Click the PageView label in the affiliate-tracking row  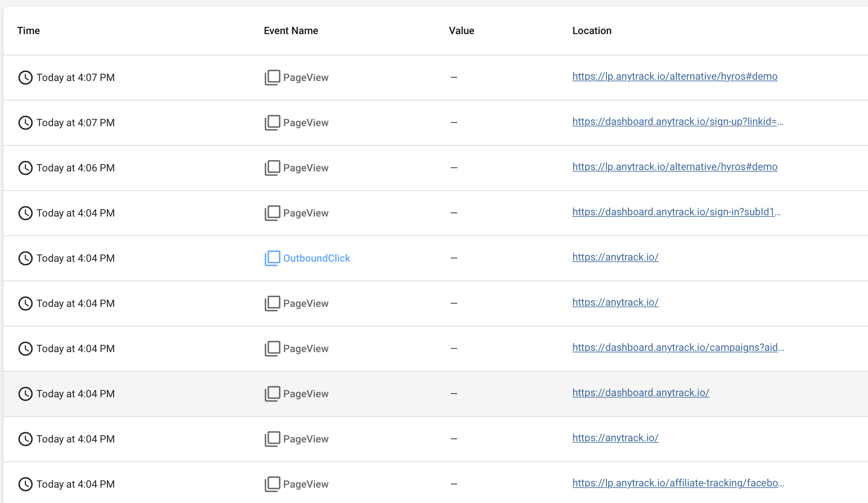pos(306,484)
